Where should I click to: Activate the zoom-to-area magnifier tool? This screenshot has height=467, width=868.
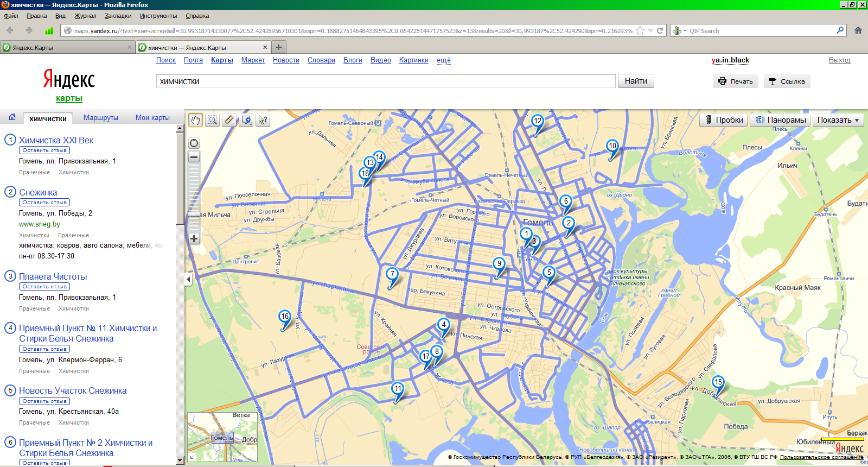point(213,120)
